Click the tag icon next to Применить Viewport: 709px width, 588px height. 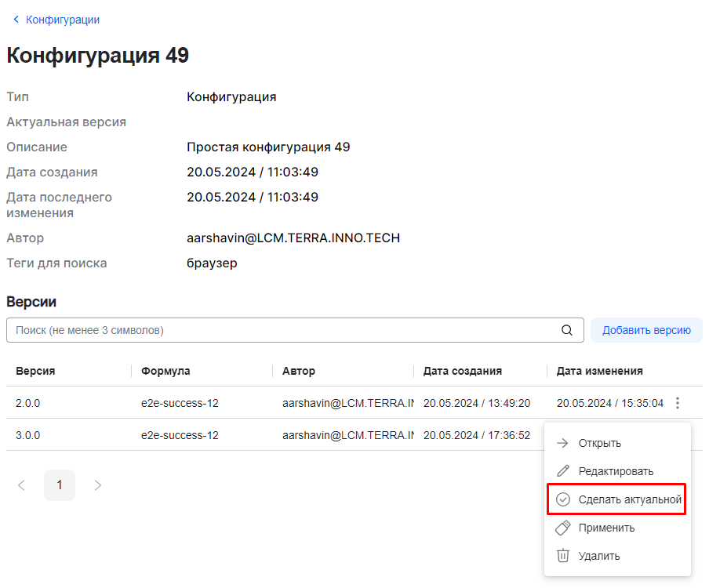click(562, 528)
